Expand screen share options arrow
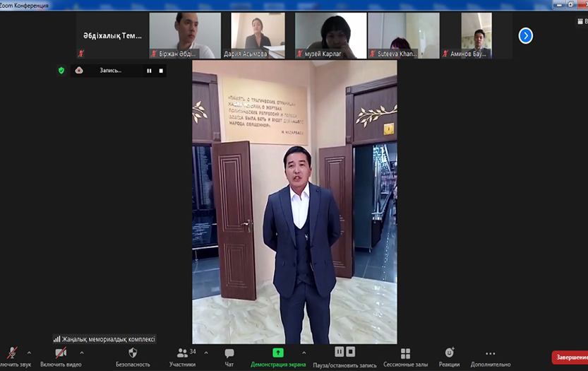Image resolution: width=588 pixels, height=371 pixels. point(304,352)
